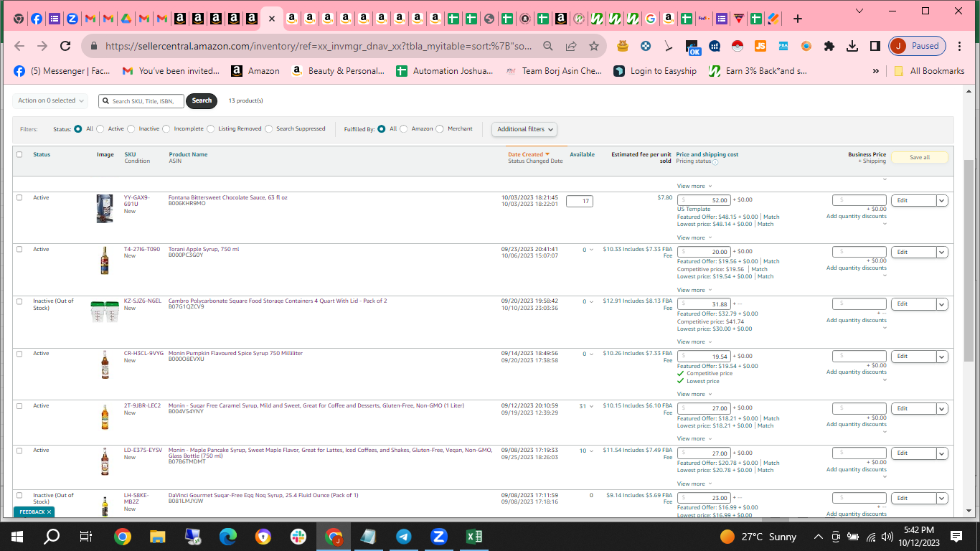The width and height of the screenshot is (980, 551).
Task: Click Add quantity discounts for Torani Apple Syrup
Action: tap(856, 268)
